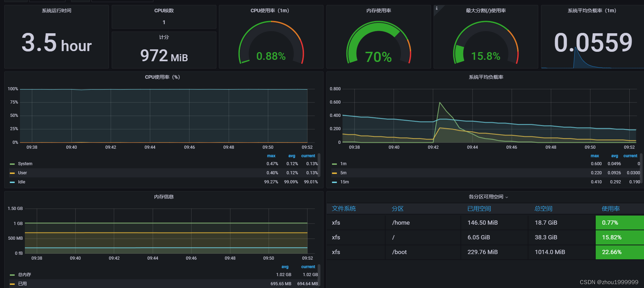The image size is (644, 288).
Task: Click the 0.77% usage cell
Action: coord(619,223)
